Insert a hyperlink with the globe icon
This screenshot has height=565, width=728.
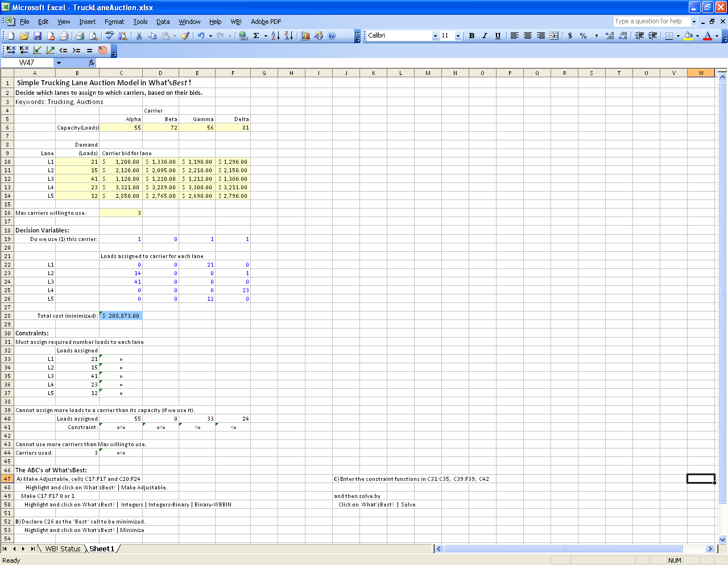243,36
